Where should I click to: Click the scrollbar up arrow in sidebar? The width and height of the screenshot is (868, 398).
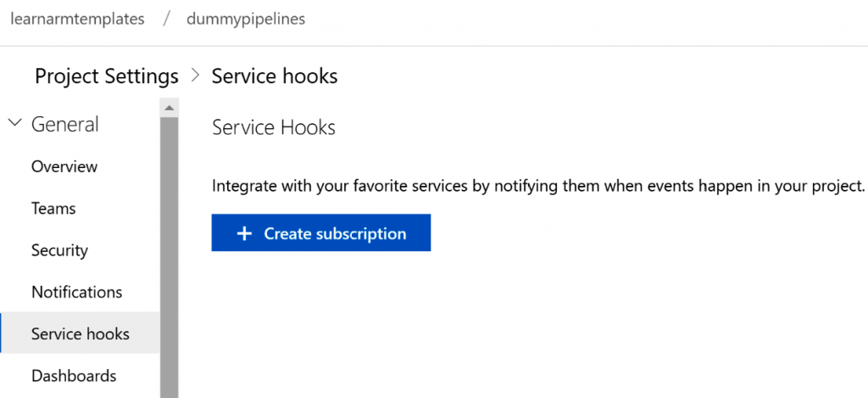click(x=169, y=108)
